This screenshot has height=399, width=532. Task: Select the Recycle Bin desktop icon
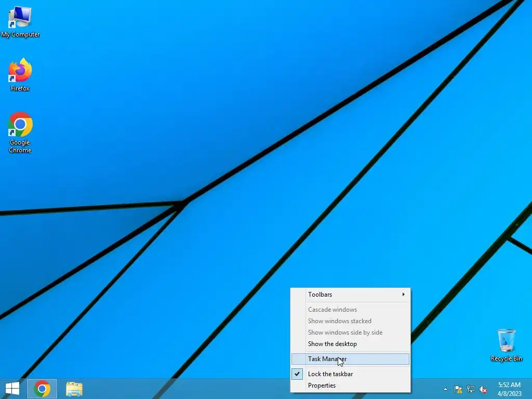tap(506, 345)
